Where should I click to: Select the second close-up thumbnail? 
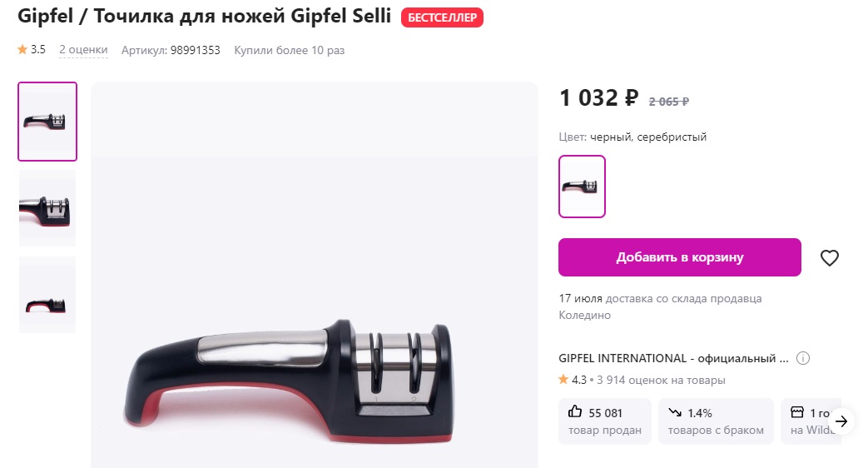(x=47, y=208)
